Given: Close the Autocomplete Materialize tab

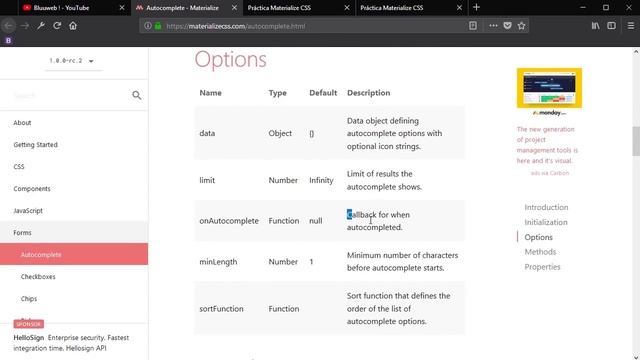Looking at the screenshot, I should [x=234, y=8].
